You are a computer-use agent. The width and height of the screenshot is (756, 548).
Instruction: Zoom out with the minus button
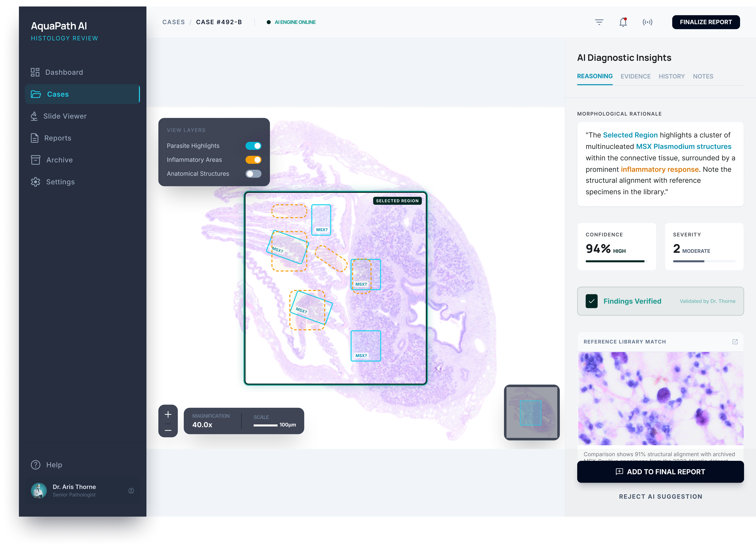(x=168, y=430)
